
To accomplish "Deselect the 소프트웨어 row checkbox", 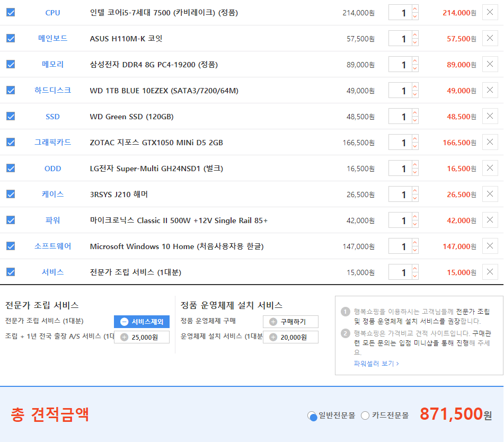I will tap(11, 246).
